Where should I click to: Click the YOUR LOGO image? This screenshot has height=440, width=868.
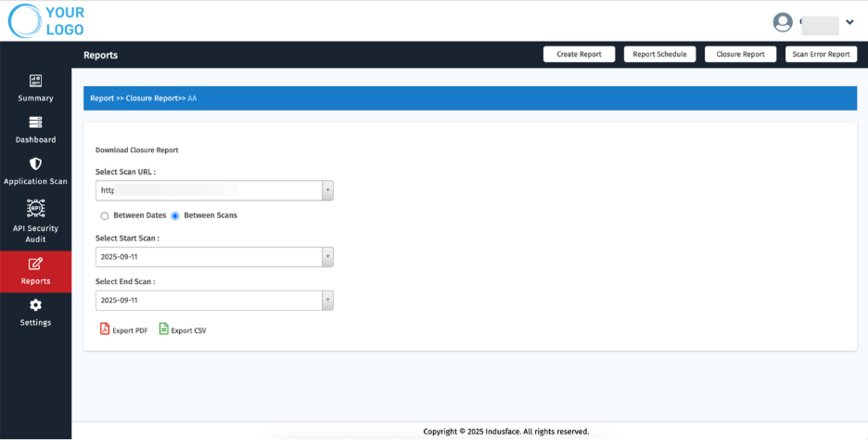(x=46, y=21)
